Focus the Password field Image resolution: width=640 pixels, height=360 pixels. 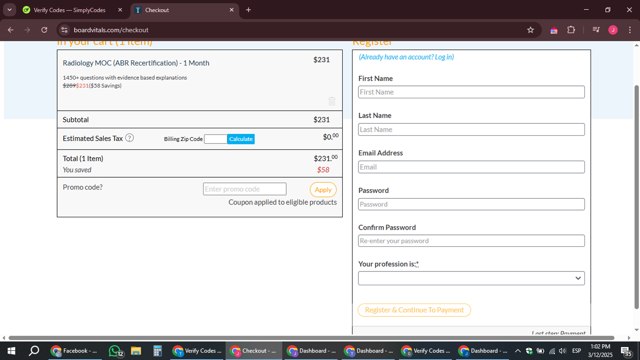tap(471, 204)
